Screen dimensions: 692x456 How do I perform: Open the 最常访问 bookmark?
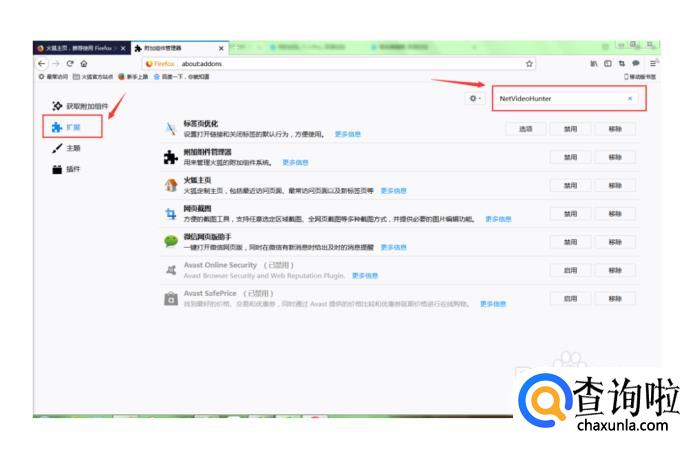[53, 77]
